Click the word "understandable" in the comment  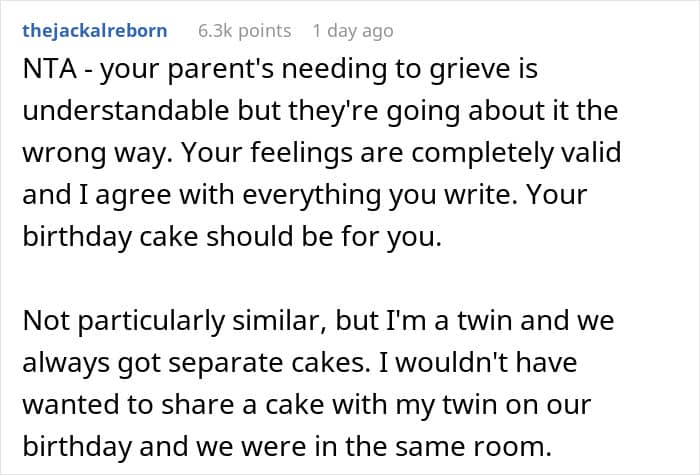pos(125,110)
